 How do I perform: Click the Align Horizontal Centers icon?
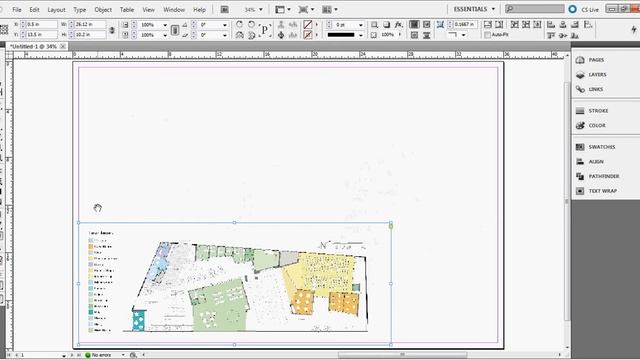563,25
